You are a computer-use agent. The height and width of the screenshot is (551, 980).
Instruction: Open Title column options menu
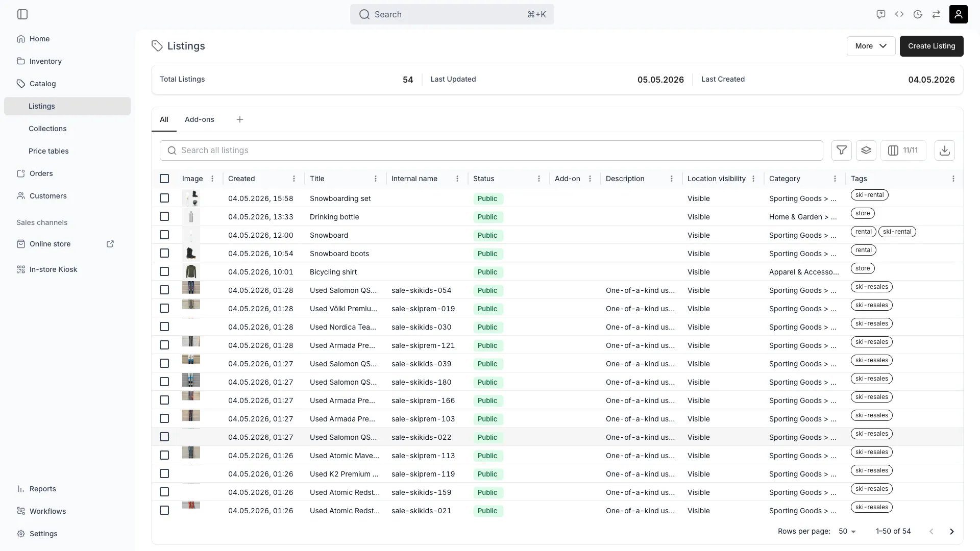click(376, 179)
